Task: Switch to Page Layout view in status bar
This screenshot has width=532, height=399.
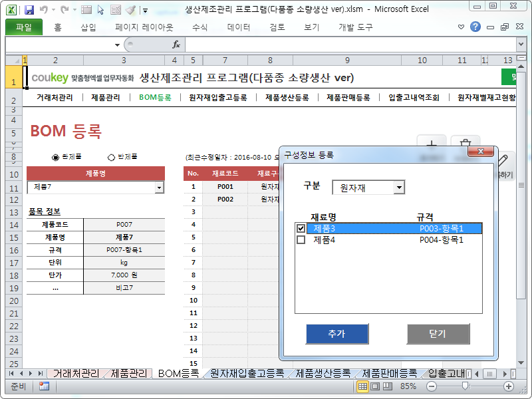Action: [x=375, y=386]
